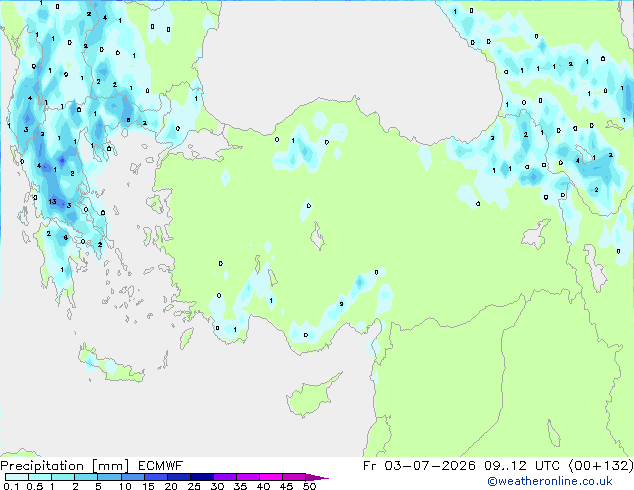Image resolution: width=634 pixels, height=490 pixels.
Task: Click the '09..12 UTC' time label
Action: coord(522,466)
